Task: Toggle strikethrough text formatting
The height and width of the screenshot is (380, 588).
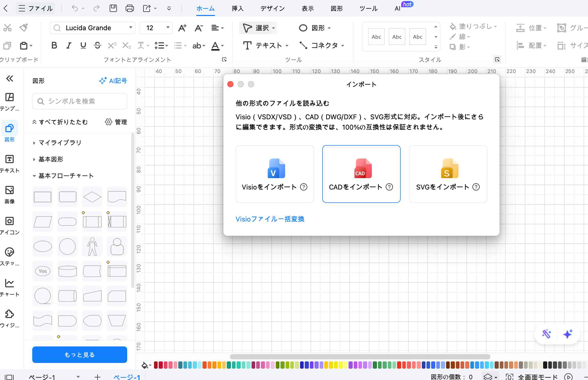Action: [98, 46]
